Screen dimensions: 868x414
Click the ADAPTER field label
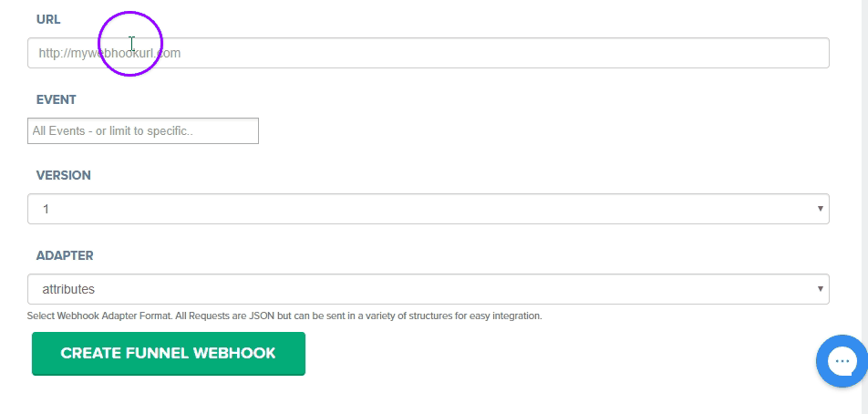click(x=65, y=255)
